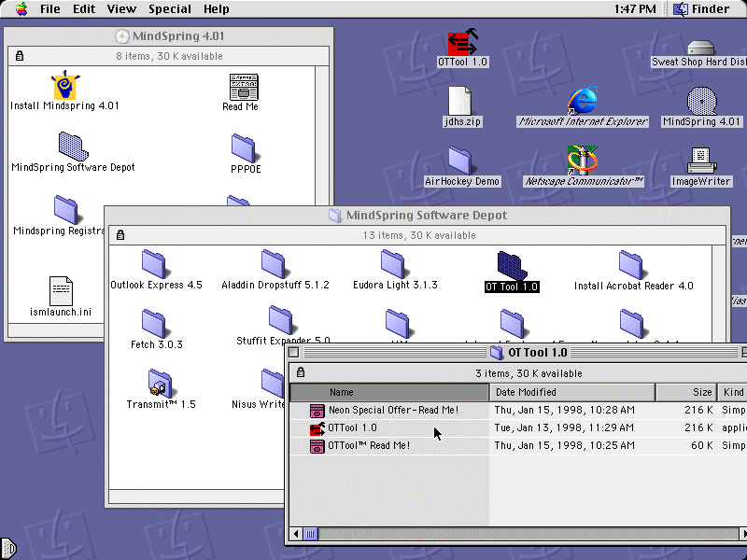Screen dimensions: 747x560
Task: Select the Sweat Shop Hard Disk icon
Action: click(700, 48)
